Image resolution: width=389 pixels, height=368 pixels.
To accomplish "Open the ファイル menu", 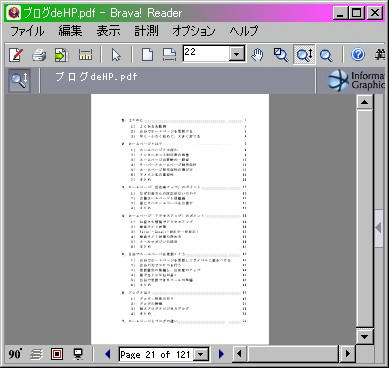I will coord(27,31).
